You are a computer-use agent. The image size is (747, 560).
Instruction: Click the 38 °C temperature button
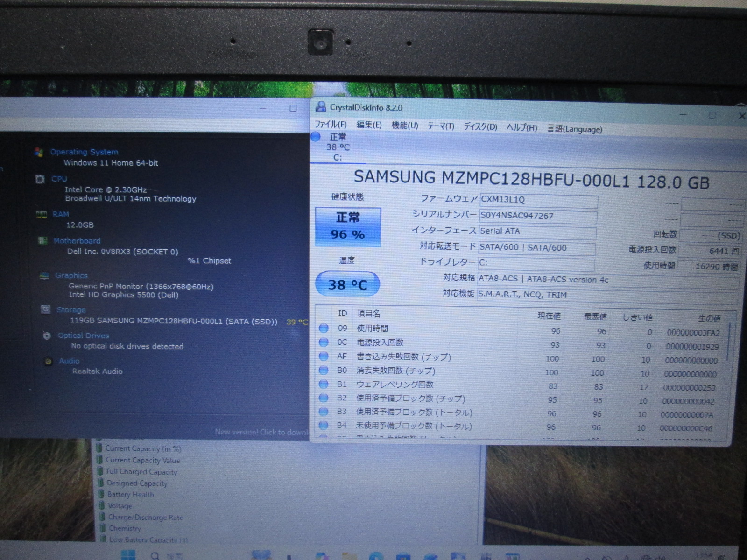pyautogui.click(x=347, y=284)
